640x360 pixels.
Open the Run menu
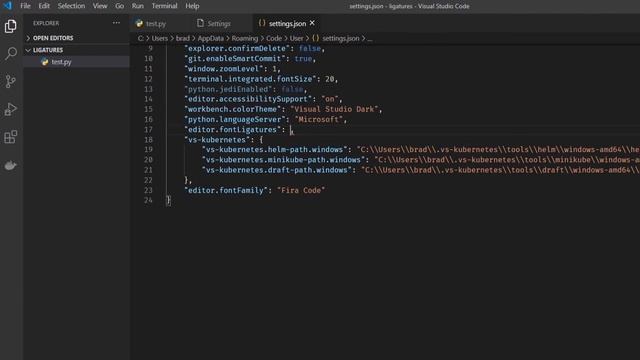(x=138, y=6)
